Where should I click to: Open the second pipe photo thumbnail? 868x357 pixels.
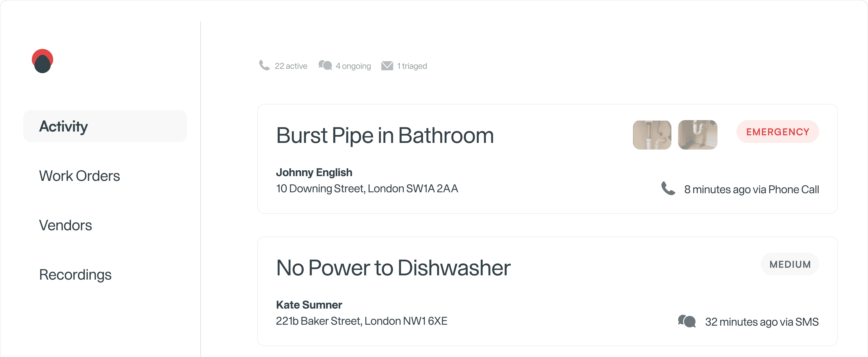pyautogui.click(x=698, y=135)
